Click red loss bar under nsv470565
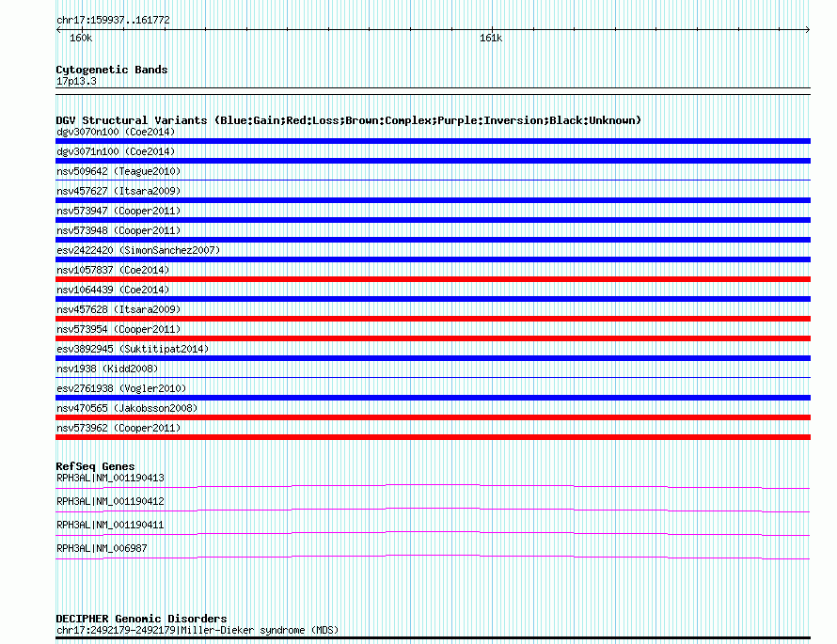Screen dimensions: 837x644 pos(433,417)
